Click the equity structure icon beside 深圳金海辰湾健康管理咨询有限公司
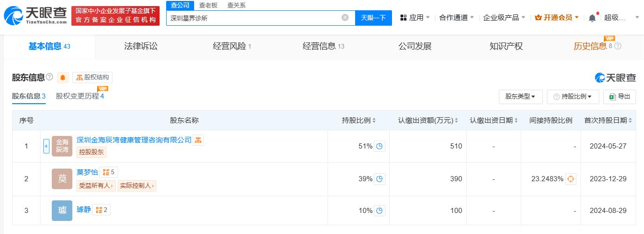 (x=198, y=140)
